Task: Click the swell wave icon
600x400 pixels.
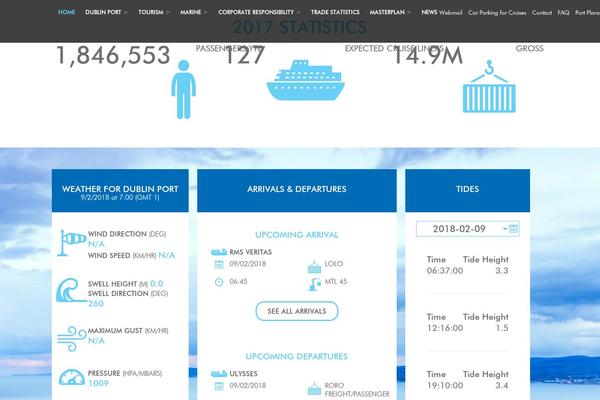Action: tap(70, 290)
